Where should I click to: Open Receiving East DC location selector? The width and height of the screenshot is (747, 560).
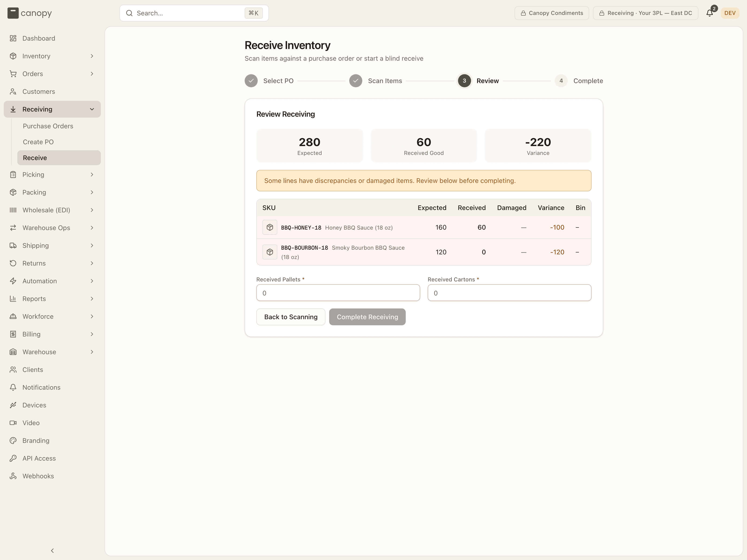(646, 13)
